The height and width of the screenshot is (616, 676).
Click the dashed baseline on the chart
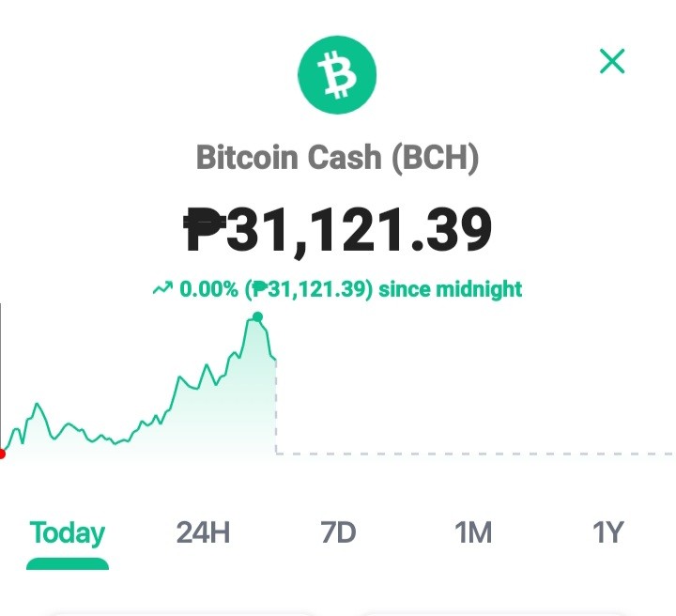pyautogui.click(x=474, y=454)
